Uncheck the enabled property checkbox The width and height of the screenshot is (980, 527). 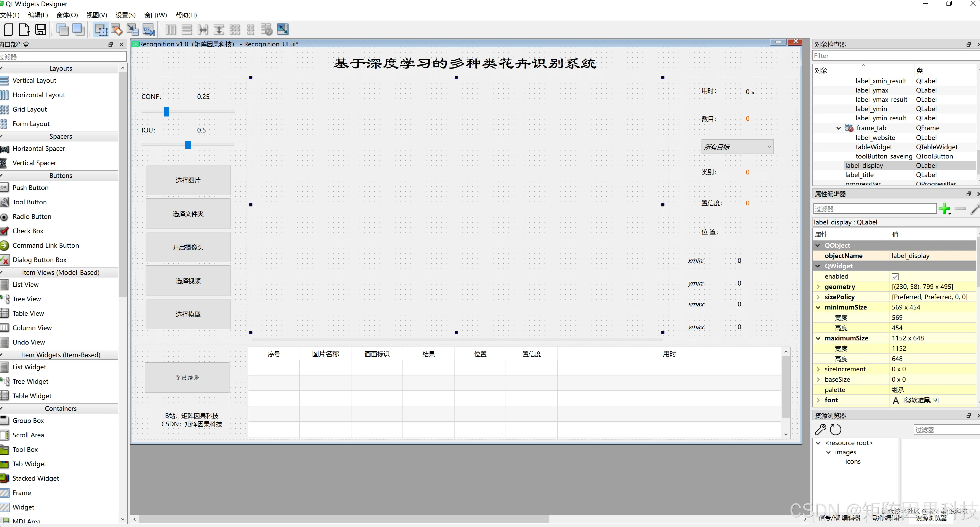895,277
